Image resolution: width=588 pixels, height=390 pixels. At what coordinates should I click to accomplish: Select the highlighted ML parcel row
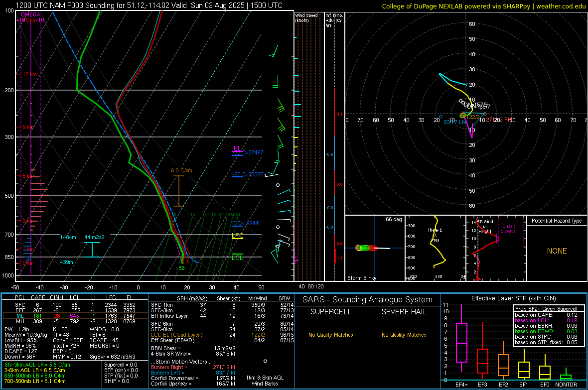tap(75, 316)
